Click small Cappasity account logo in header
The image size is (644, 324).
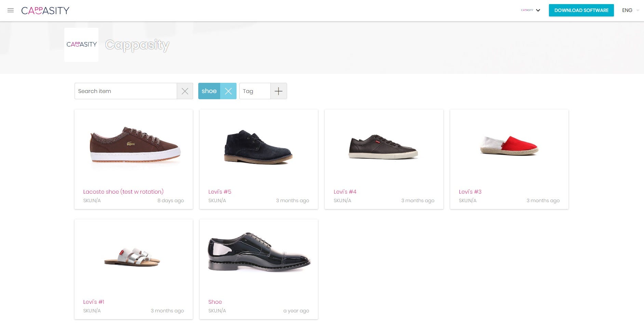(527, 10)
